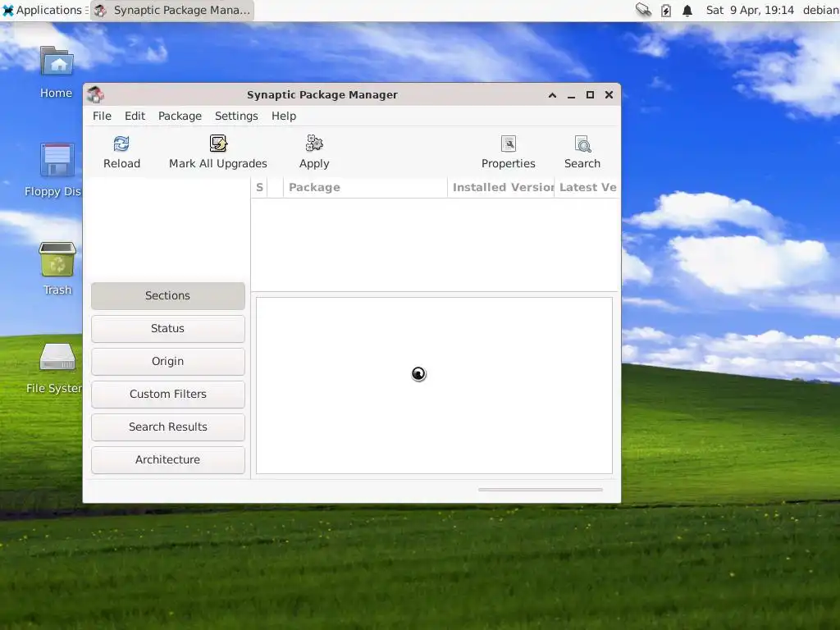Image resolution: width=840 pixels, height=630 pixels.
Task: Open the File menu
Action: point(102,116)
